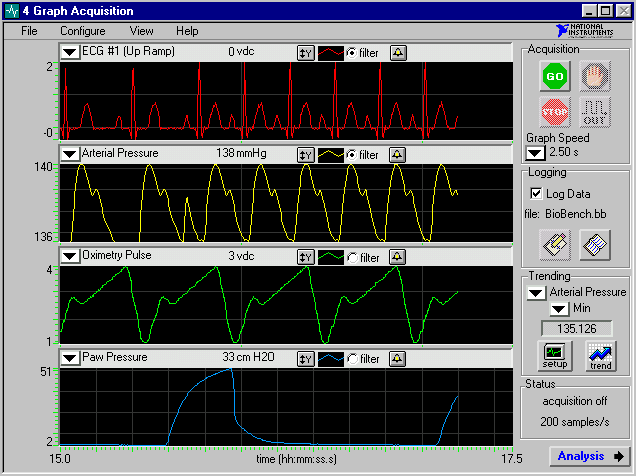Click the 33 cm H2O Paw Pressure reading
Image resolution: width=636 pixels, height=476 pixels.
point(248,357)
